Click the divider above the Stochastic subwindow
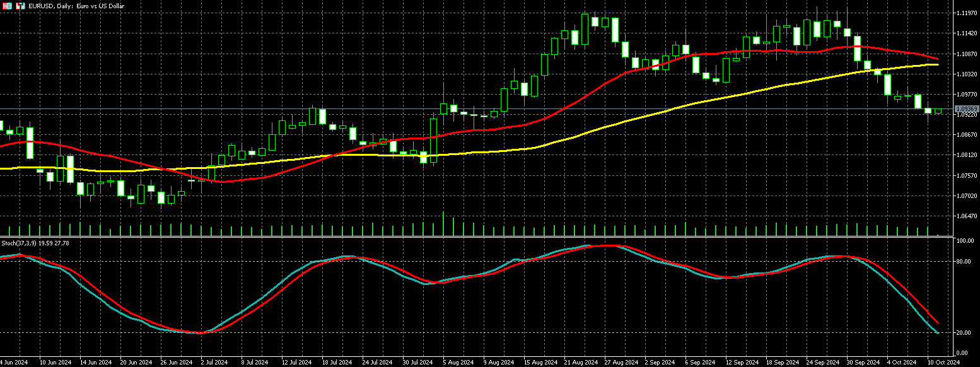 point(479,238)
